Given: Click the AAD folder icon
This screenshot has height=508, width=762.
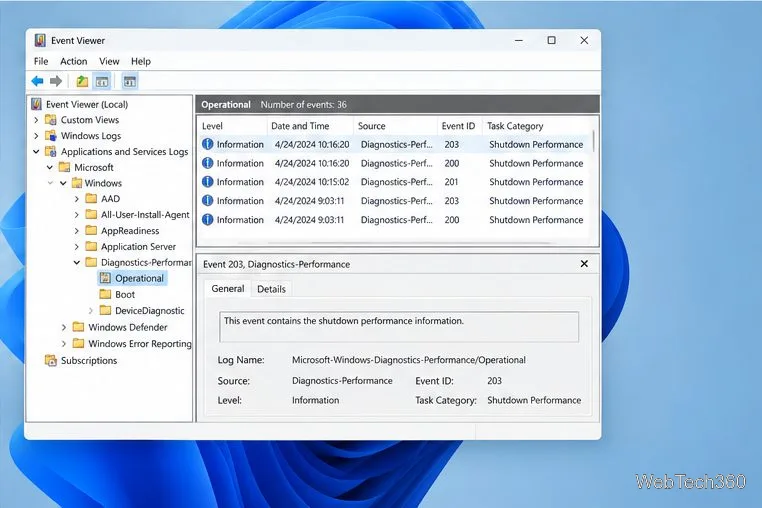Looking at the screenshot, I should click(91, 198).
